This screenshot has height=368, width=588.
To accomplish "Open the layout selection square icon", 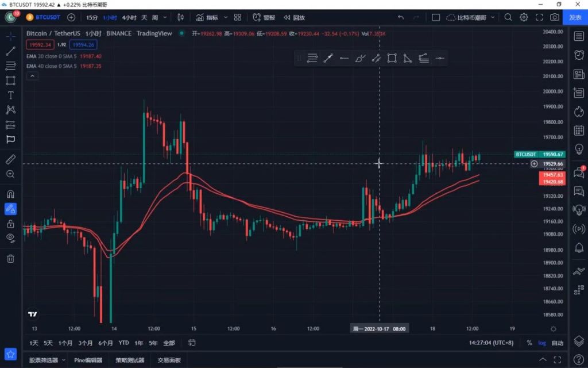I will (436, 17).
